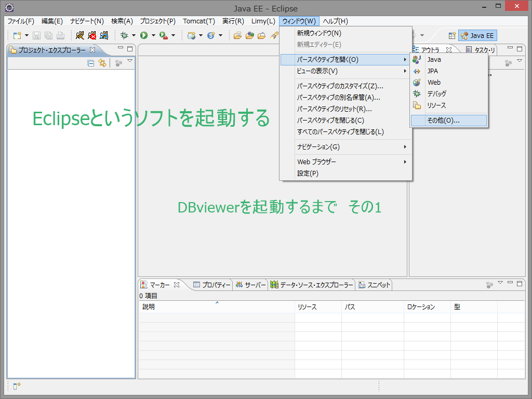This screenshot has height=399, width=532.
Task: Open the Outline view menu triangle
Action: 520,61
